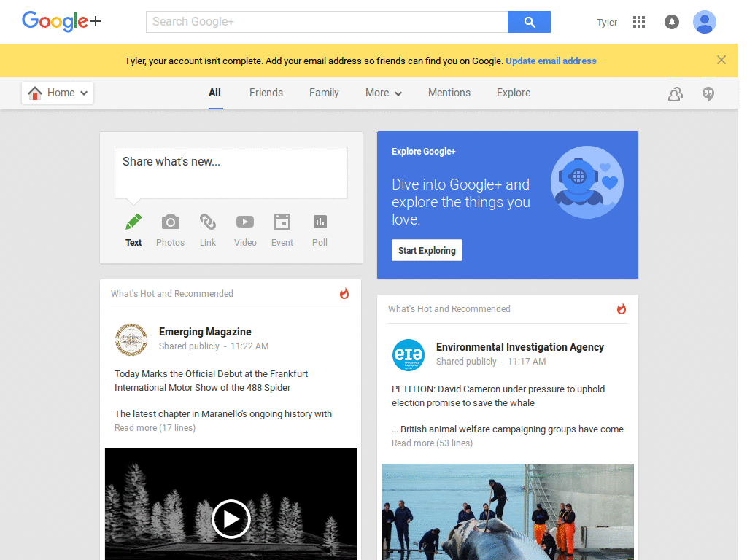Click the Home house icon

pyautogui.click(x=35, y=93)
